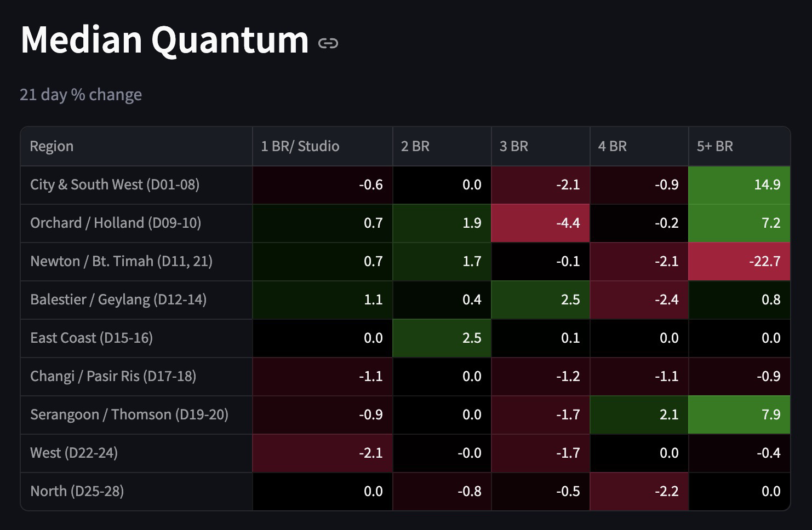Click the bright green 14.9 cell
This screenshot has width=812, height=530.
[739, 185]
